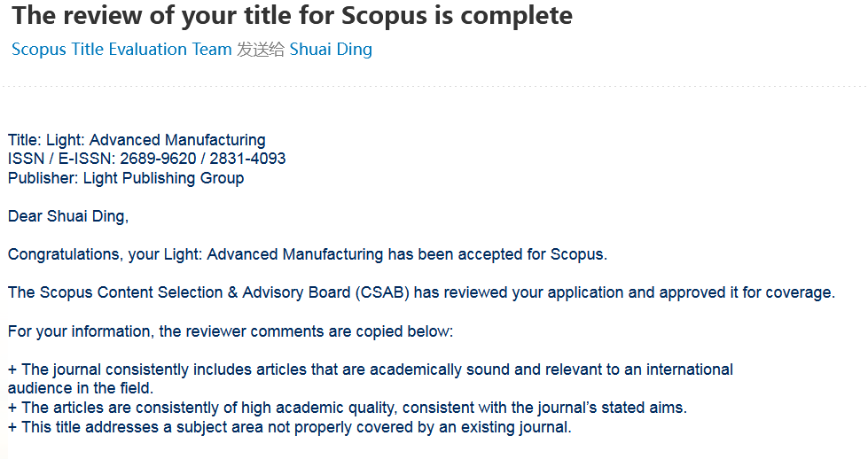868x459 pixels.
Task: Click the label ISSN / E-ISSN
Action: coord(59,159)
